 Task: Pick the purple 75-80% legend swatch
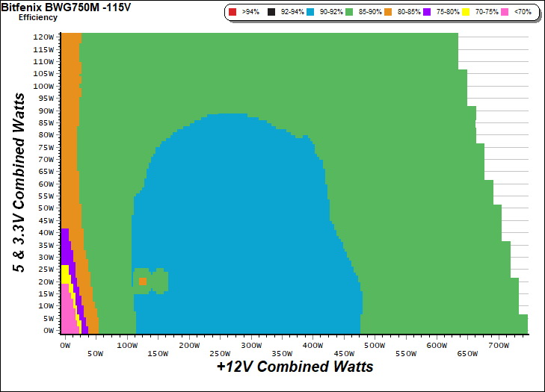(x=425, y=13)
